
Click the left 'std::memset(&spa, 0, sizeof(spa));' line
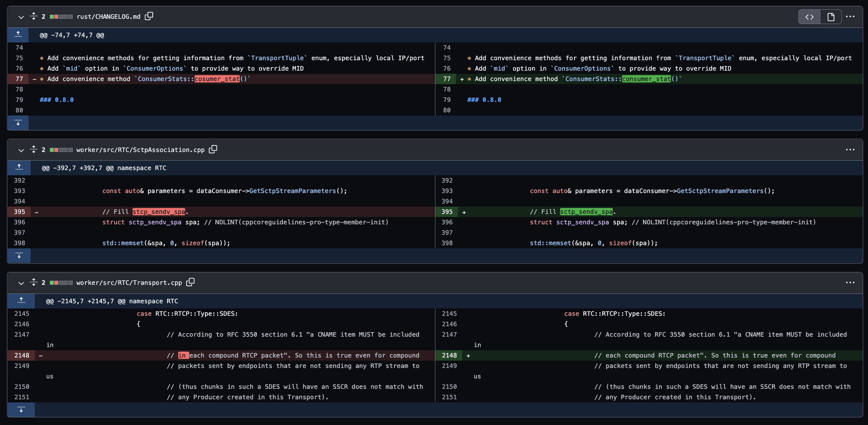166,243
